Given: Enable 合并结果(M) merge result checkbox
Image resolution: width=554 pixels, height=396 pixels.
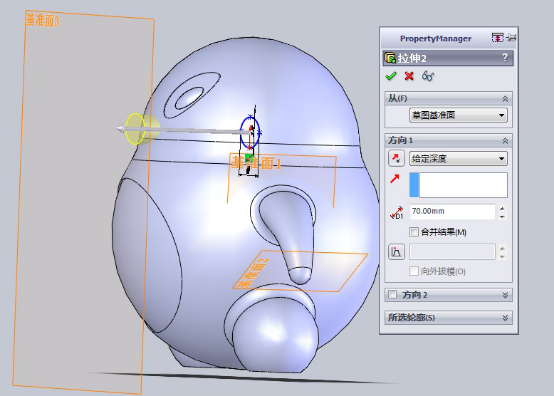Looking at the screenshot, I should (x=413, y=232).
